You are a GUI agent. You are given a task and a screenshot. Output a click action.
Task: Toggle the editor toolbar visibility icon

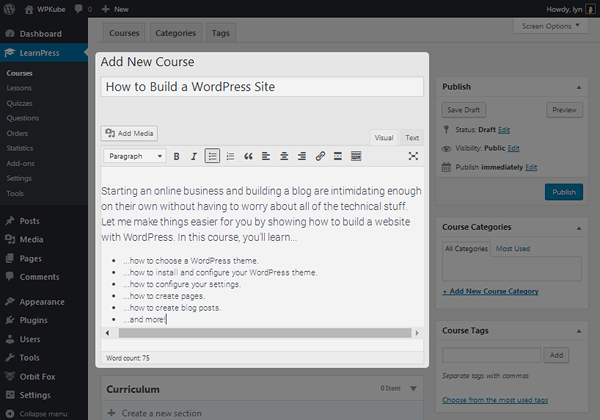pos(356,156)
